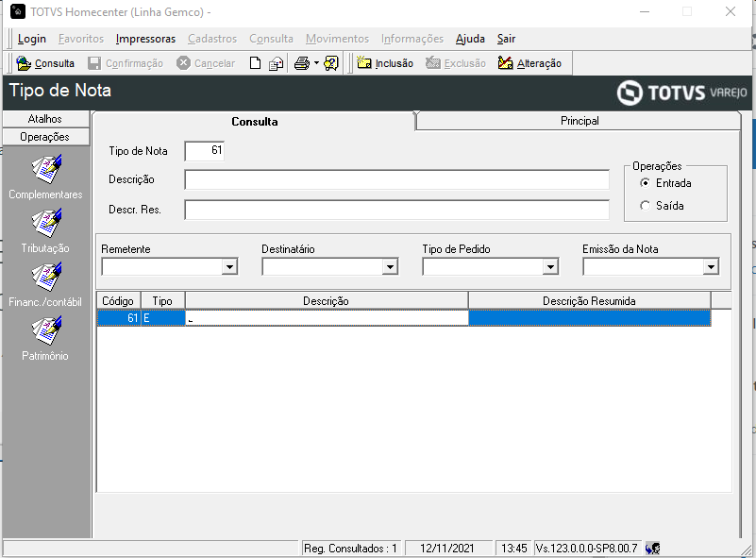Click the Alteração toolbar button
This screenshot has width=756, height=558.
tap(529, 63)
